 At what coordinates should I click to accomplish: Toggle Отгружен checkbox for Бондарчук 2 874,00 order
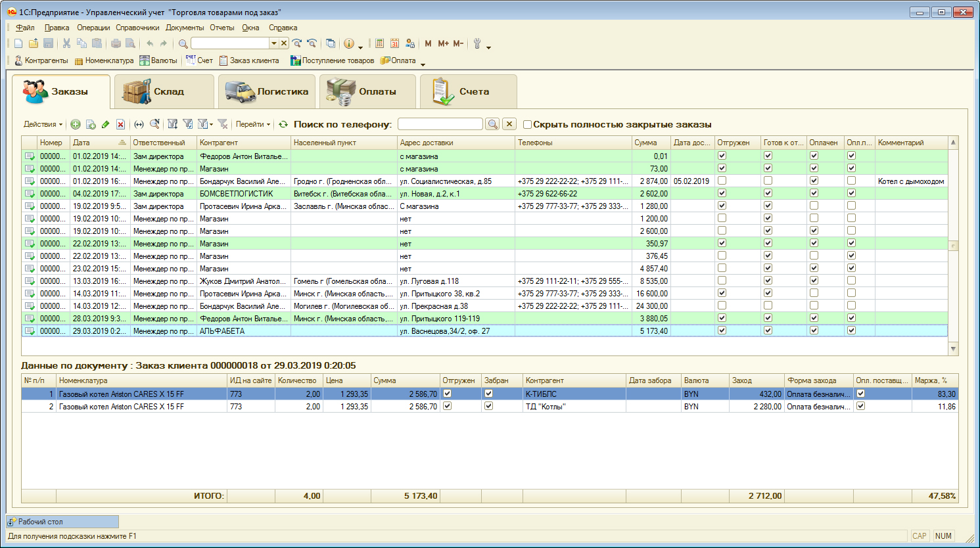722,181
